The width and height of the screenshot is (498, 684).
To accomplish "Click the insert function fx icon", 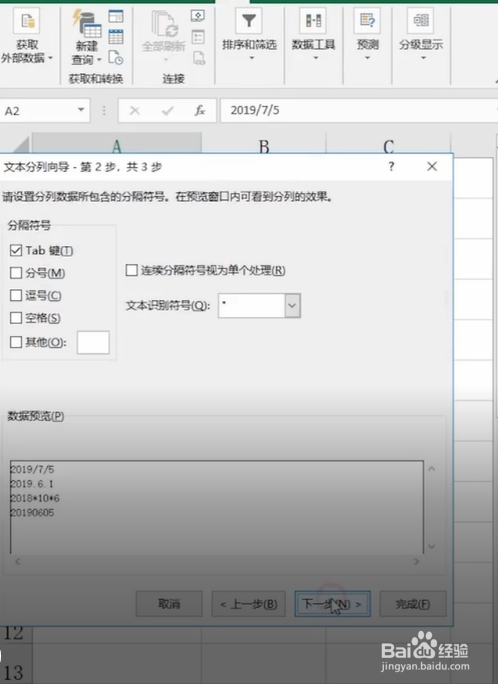I will [x=200, y=111].
